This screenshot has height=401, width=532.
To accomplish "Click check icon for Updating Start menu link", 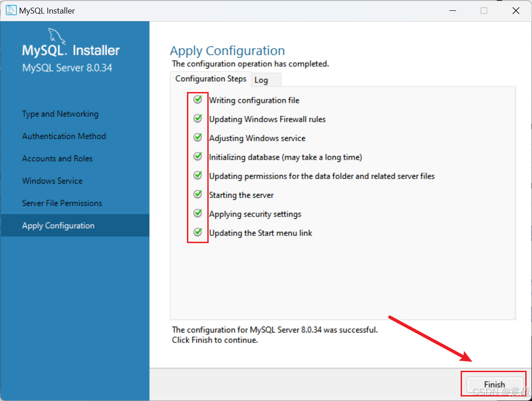I will [198, 232].
